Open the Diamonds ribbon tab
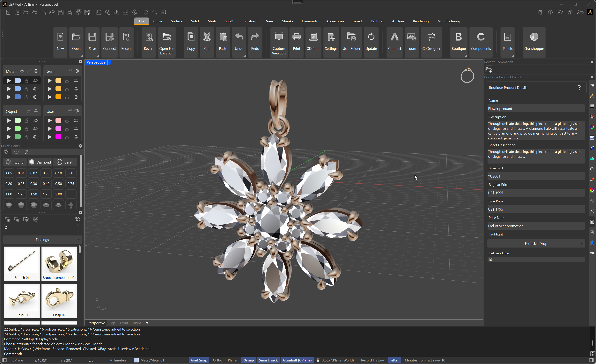 tap(309, 21)
